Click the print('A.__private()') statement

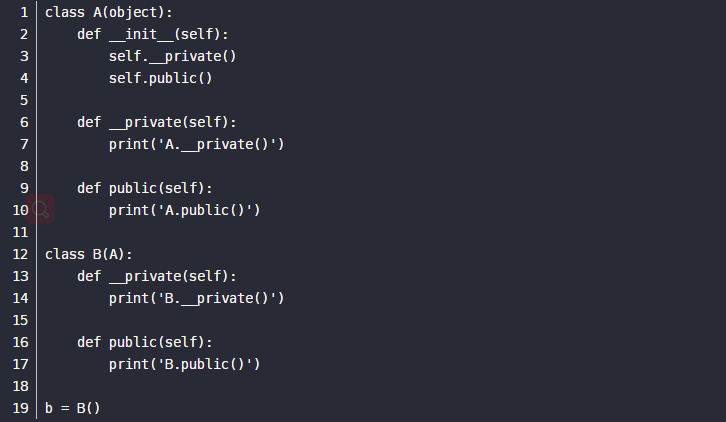(x=196, y=144)
